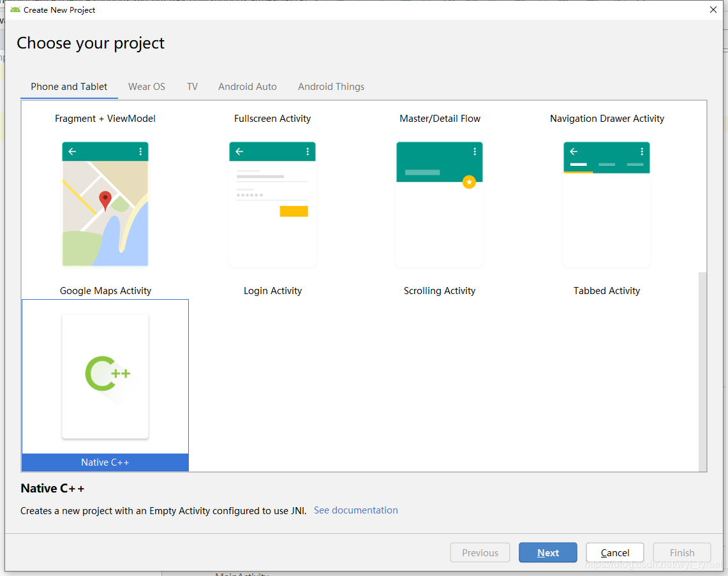Click overflow dots in Scrolling Activity preview
The width and height of the screenshot is (728, 576).
pyautogui.click(x=475, y=151)
